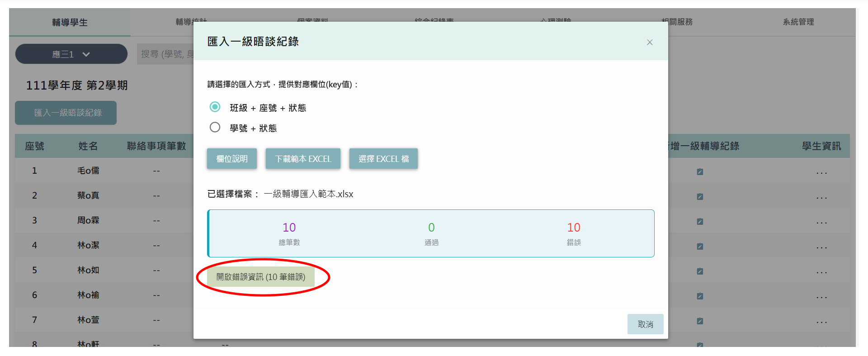Add counseling record icon for row 6

coord(700,296)
